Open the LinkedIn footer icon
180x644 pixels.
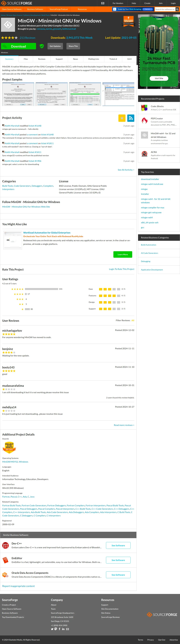[x=63, y=629]
